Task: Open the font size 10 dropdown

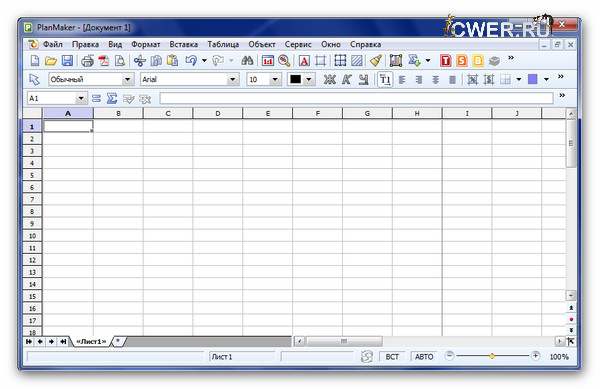Action: coord(275,80)
